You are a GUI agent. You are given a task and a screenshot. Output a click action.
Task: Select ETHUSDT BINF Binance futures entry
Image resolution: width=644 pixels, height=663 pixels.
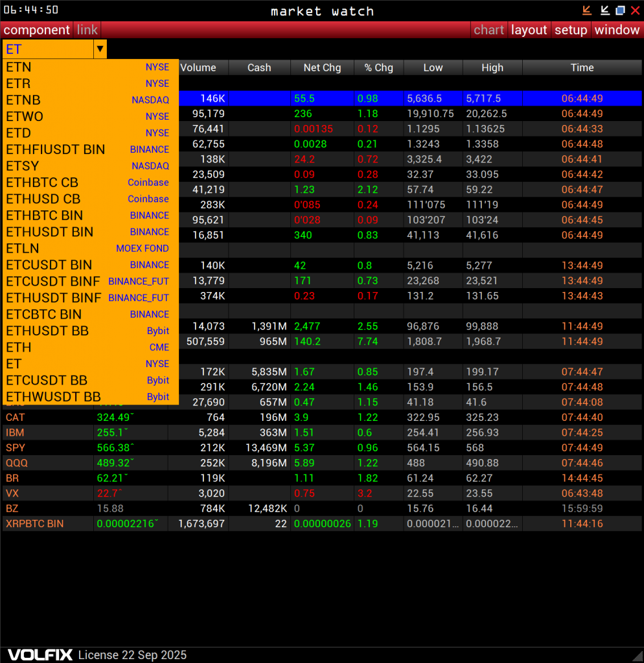point(91,298)
